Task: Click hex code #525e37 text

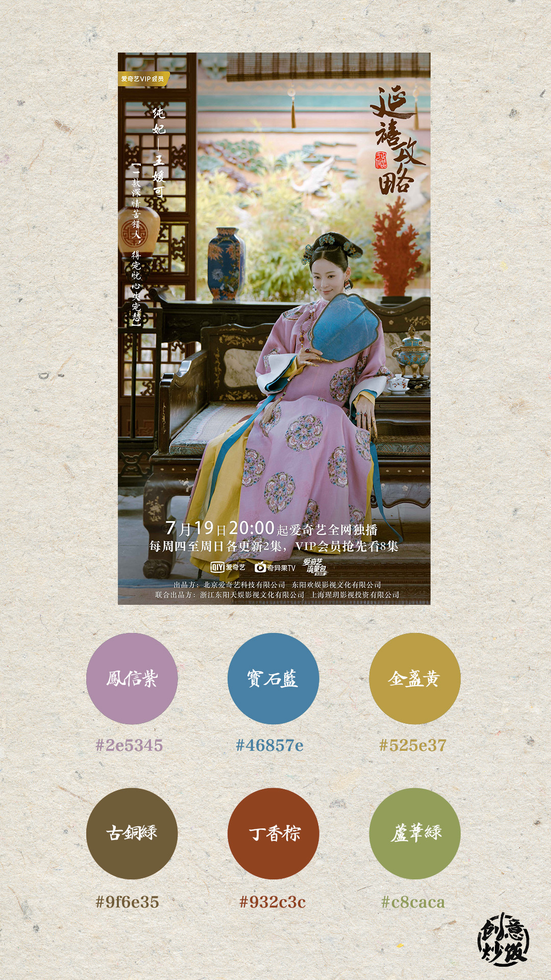Action: point(413,745)
